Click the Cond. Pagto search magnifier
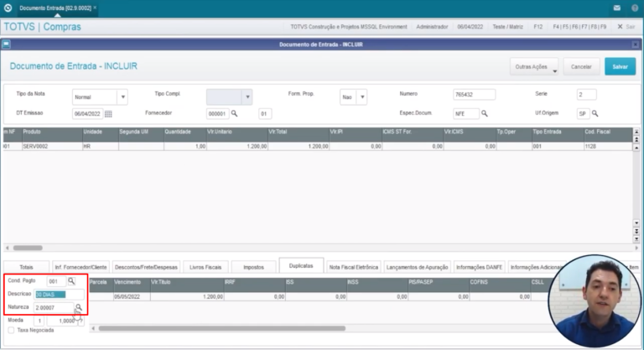Viewport: 644px width, 350px height. pos(71,280)
